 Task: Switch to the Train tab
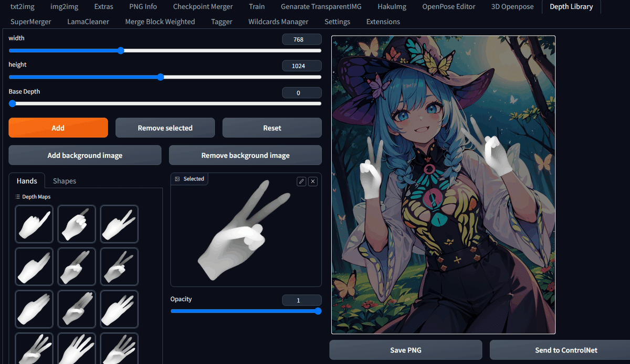pos(257,7)
